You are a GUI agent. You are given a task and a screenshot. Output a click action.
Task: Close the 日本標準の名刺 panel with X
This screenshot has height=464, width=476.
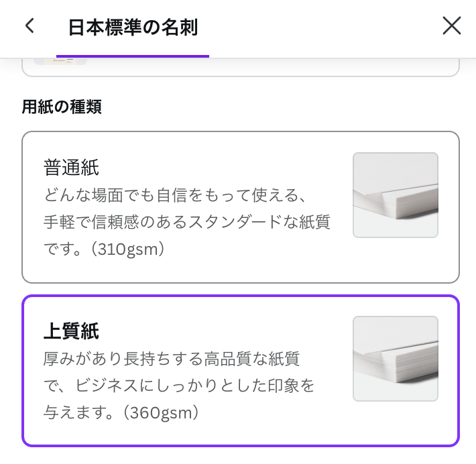click(451, 25)
